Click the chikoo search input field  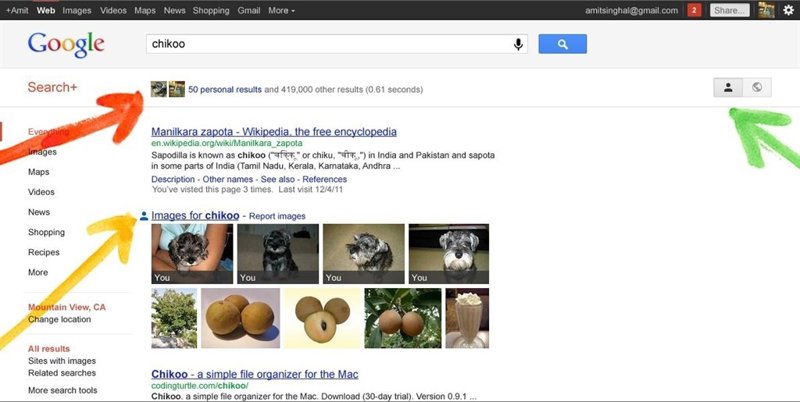click(x=328, y=44)
